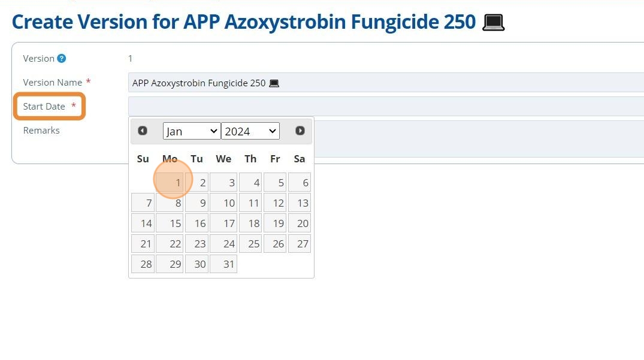Click the next month arrow icon
The height and width of the screenshot is (360, 644).
pos(300,131)
